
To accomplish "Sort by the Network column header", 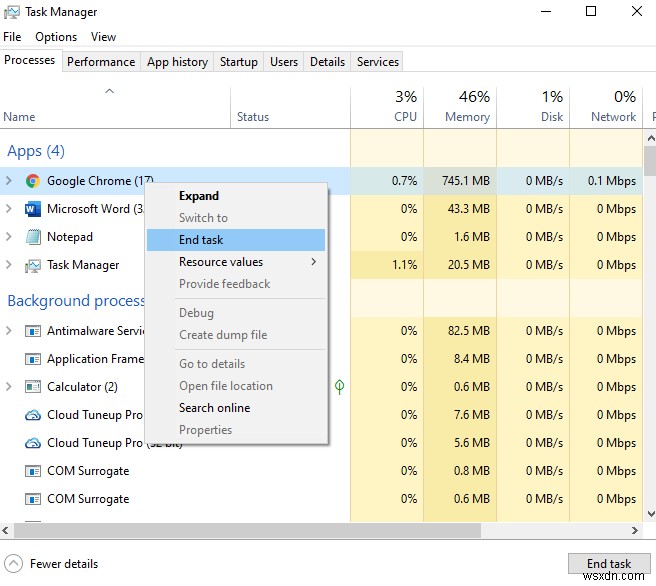I will pyautogui.click(x=605, y=107).
